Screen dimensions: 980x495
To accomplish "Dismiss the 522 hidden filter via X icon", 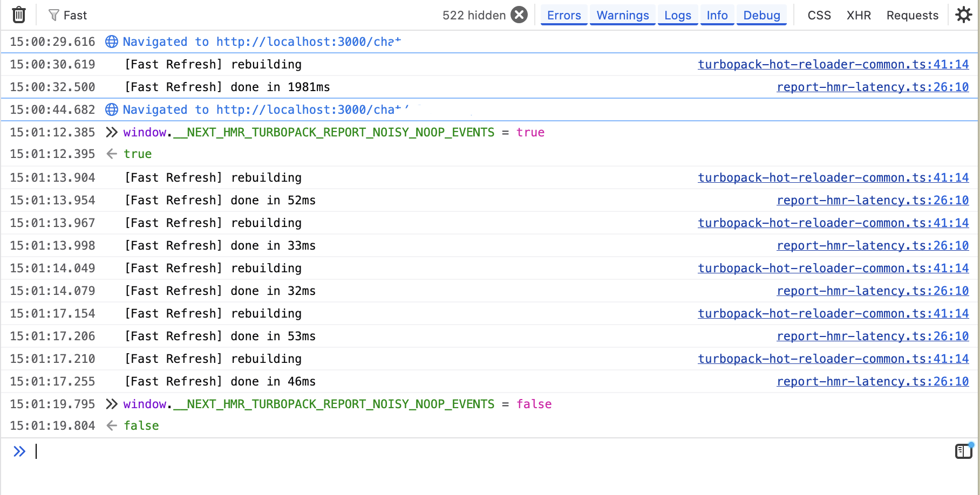I will coord(519,15).
